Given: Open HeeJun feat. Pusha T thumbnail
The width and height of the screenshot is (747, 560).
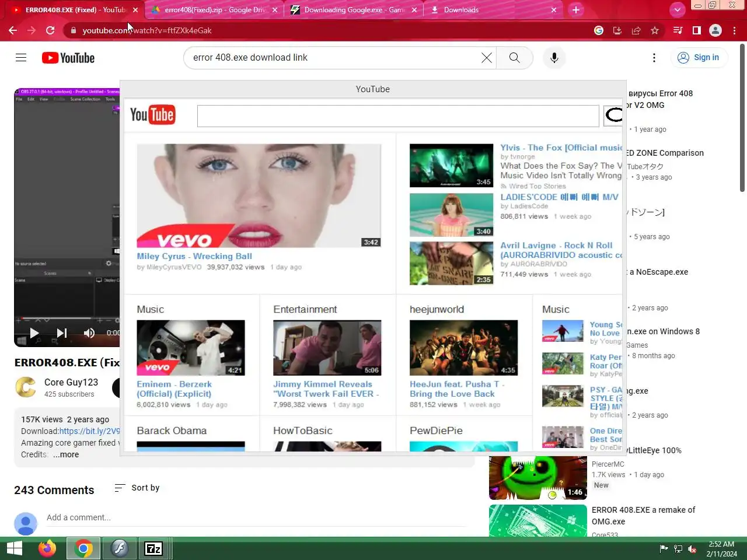Looking at the screenshot, I should pos(463,348).
